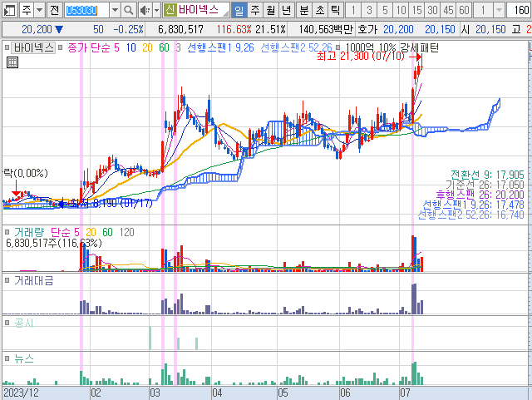Choose the 30 interval button
Image resolution: width=532 pixels, height=400 pixels.
[432, 11]
